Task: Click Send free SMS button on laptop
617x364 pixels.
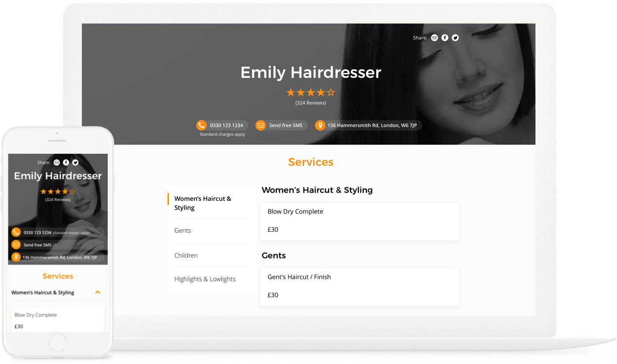Action: pyautogui.click(x=282, y=126)
